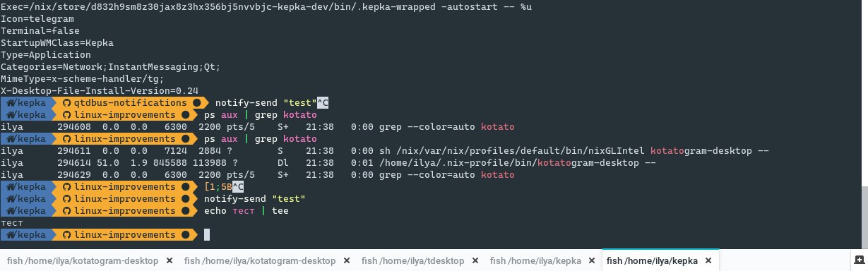868x271 pixels.
Task: Open a new terminal tab with the bottom-right icon
Action: [860, 260]
